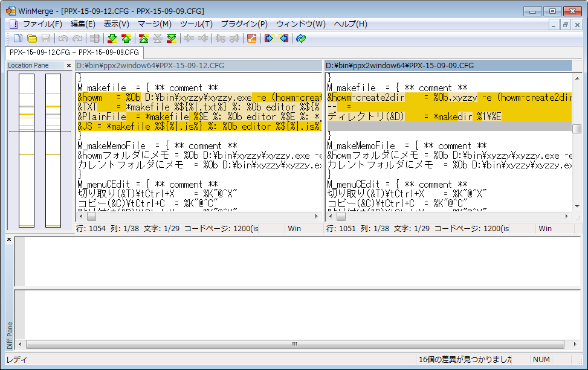Restore the inner document window
Viewport: 588px width, 370px height.
click(x=566, y=25)
